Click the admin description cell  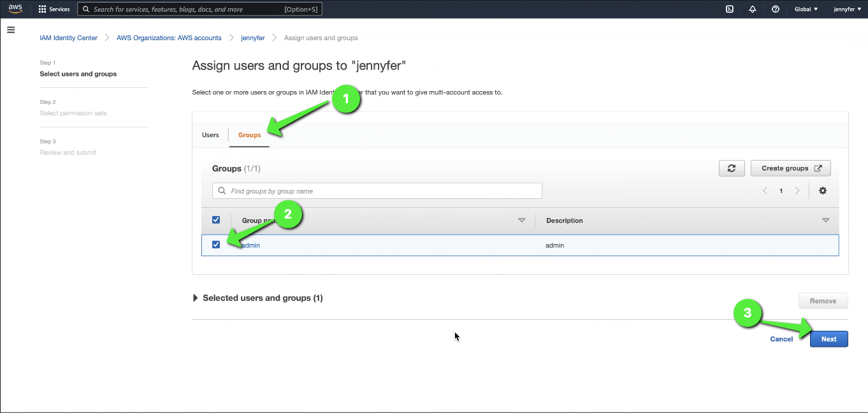[554, 245]
